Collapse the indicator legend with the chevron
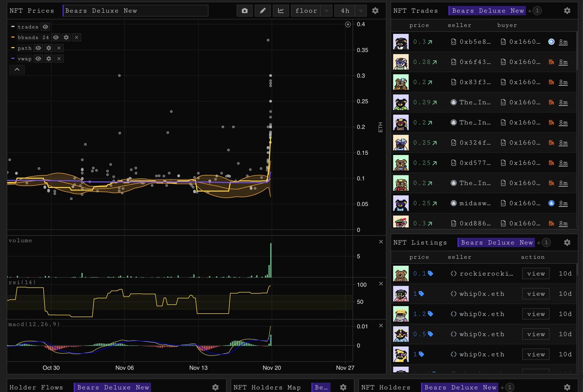 [x=17, y=69]
